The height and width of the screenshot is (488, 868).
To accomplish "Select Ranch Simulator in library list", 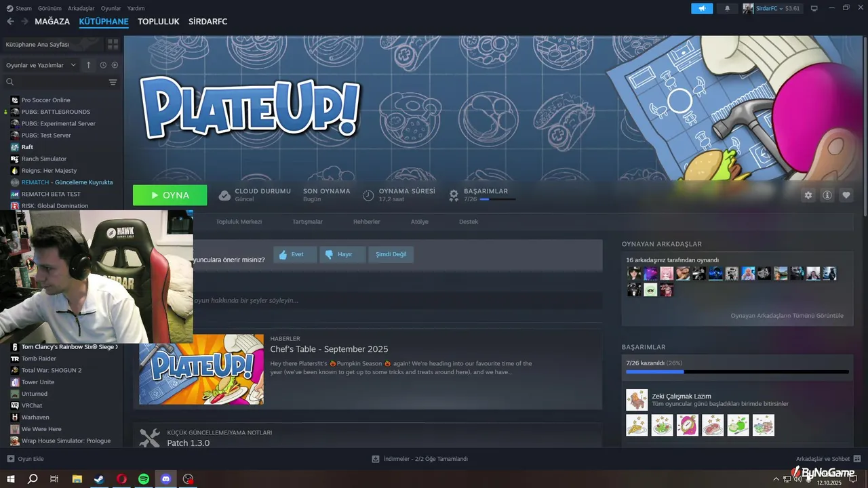I will (44, 159).
